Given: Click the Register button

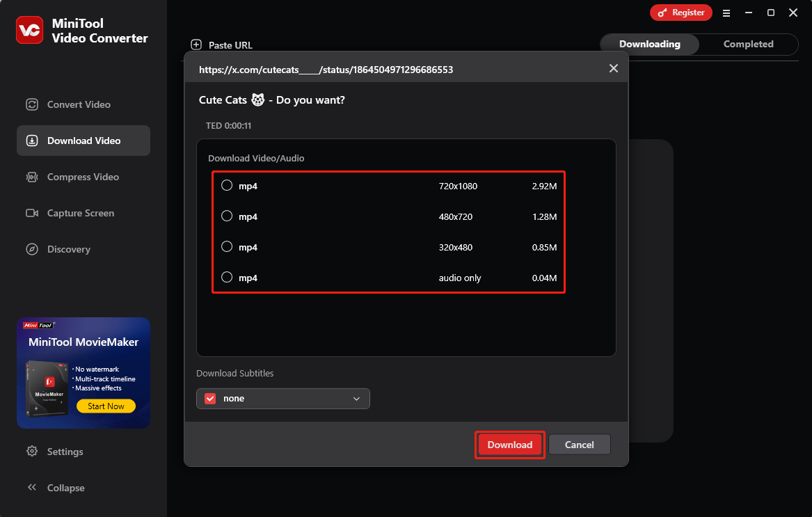Looking at the screenshot, I should (x=681, y=13).
